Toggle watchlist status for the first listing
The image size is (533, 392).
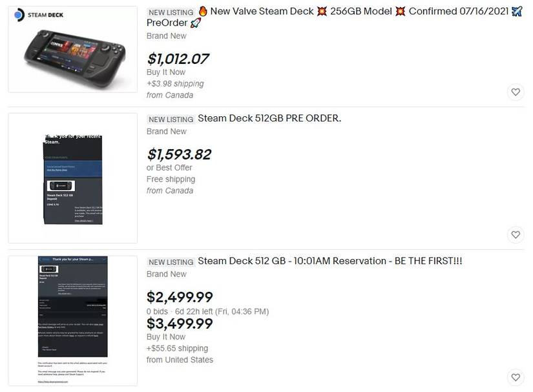pos(516,92)
